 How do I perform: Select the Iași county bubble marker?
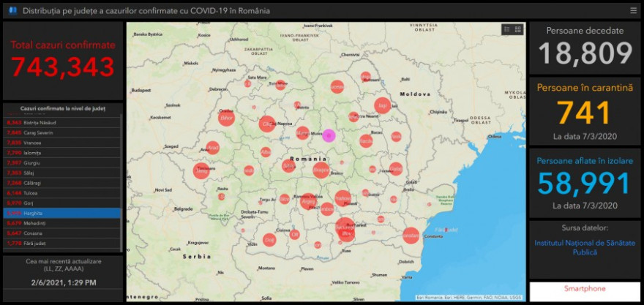(x=382, y=105)
